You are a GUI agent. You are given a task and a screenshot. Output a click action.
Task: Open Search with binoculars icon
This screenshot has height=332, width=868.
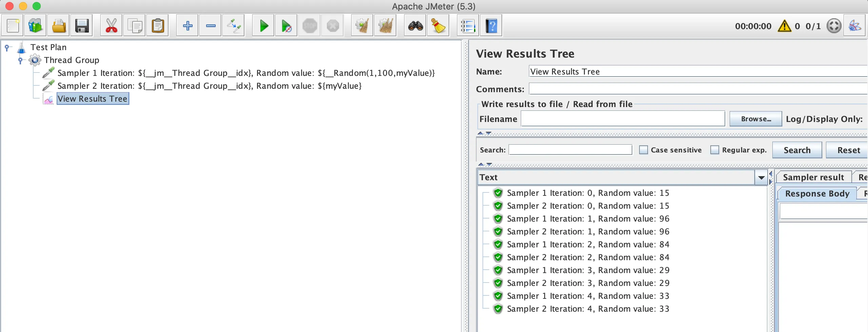click(415, 26)
